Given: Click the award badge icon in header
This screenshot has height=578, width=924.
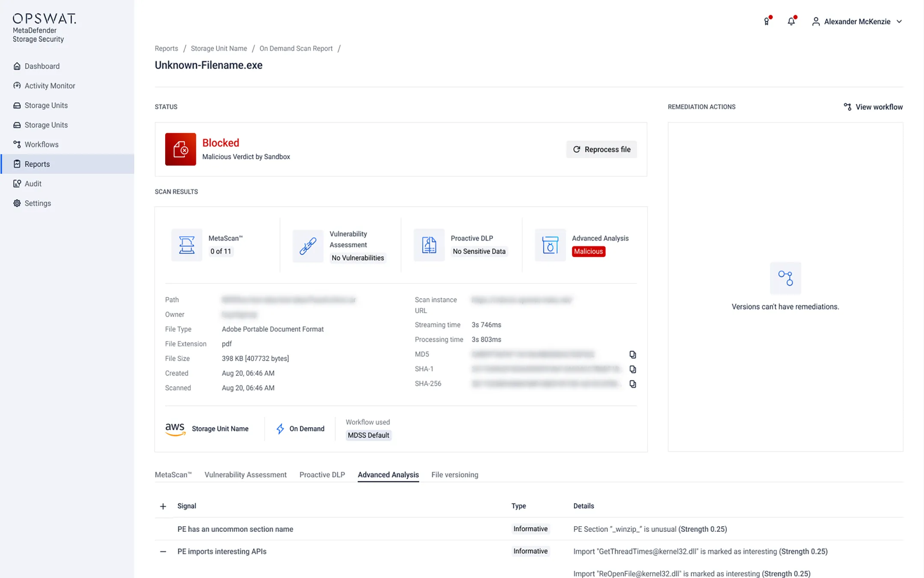Looking at the screenshot, I should [x=767, y=21].
